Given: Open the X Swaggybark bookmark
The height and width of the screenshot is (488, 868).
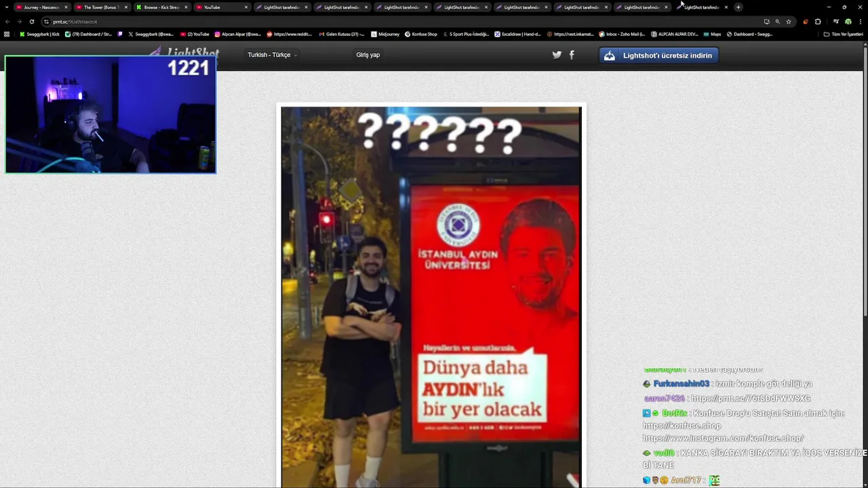Looking at the screenshot, I should (x=151, y=34).
